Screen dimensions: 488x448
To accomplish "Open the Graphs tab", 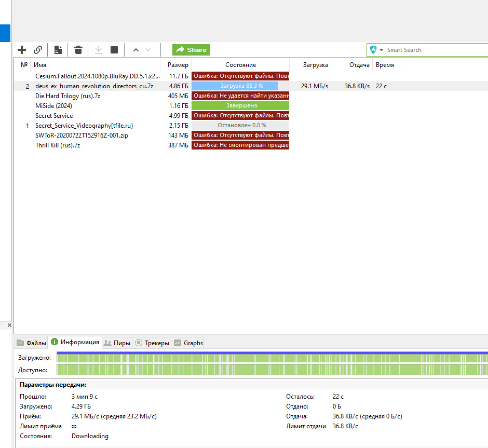I will [x=188, y=343].
